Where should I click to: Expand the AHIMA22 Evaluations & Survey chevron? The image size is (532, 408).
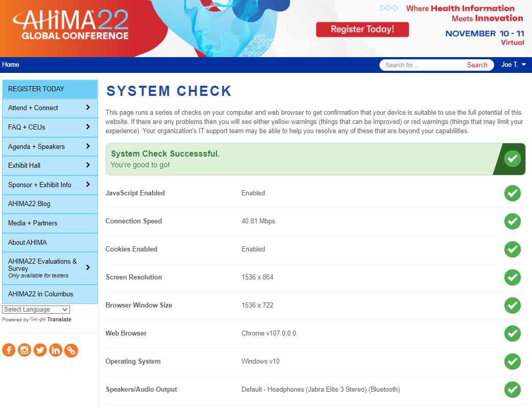[88, 267]
